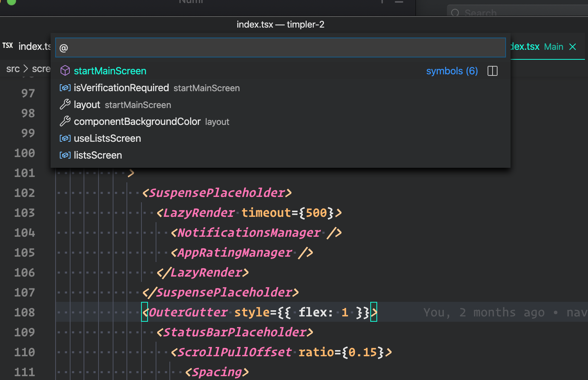Open symbol to the side split icon
The height and width of the screenshot is (380, 588).
pyautogui.click(x=493, y=71)
